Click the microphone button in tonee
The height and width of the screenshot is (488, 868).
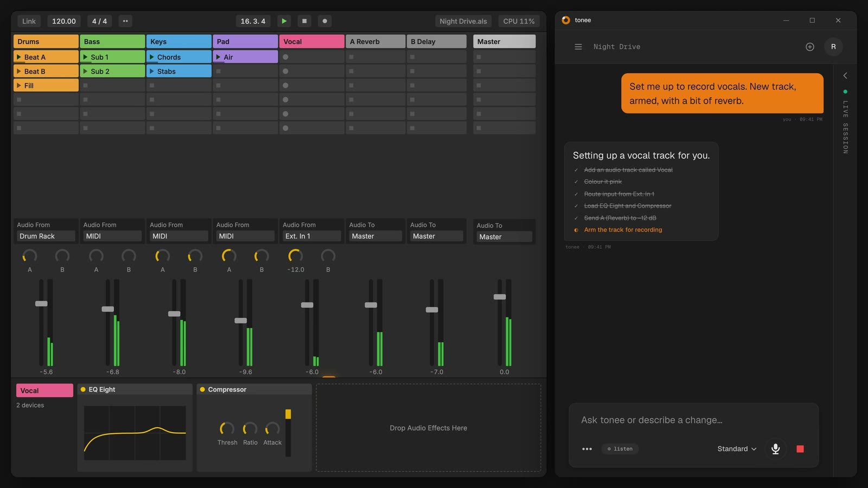[776, 448]
